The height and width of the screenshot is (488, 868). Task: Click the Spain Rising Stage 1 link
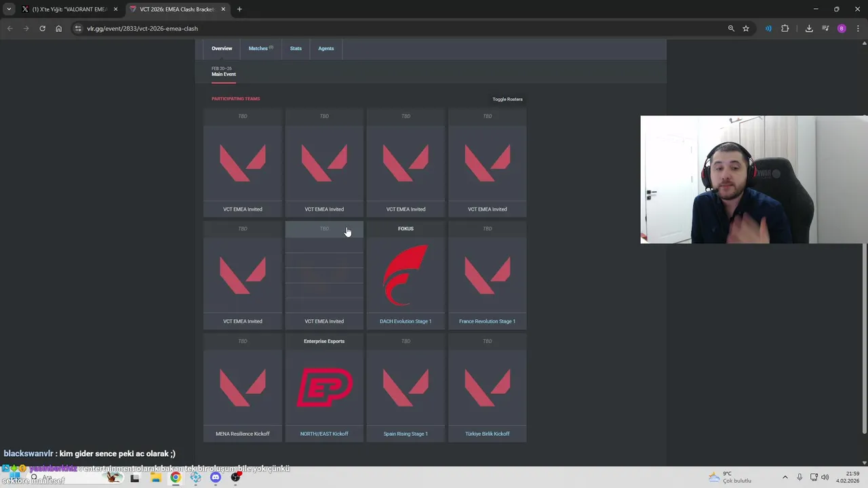coord(406,434)
